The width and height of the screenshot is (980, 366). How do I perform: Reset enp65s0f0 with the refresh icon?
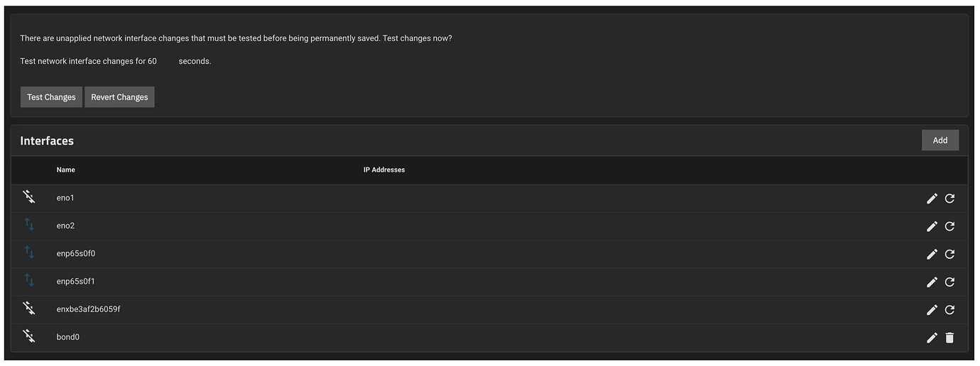949,254
